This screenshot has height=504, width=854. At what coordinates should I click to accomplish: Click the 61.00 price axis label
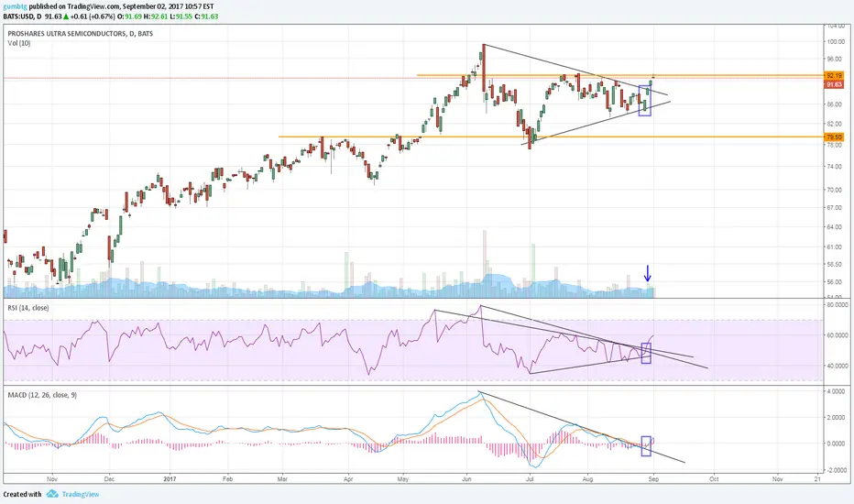tap(835, 247)
